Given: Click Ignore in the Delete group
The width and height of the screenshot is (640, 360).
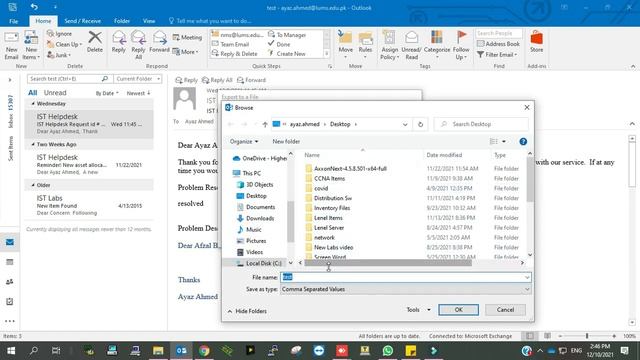Looking at the screenshot, I should 59,33.
